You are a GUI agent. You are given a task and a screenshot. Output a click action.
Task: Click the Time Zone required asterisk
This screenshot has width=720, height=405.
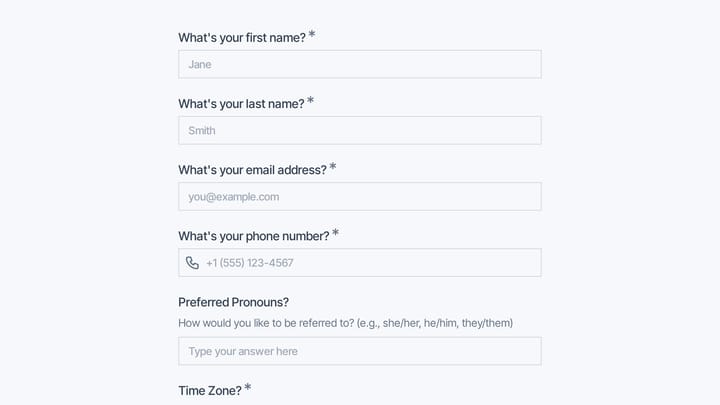(x=248, y=387)
